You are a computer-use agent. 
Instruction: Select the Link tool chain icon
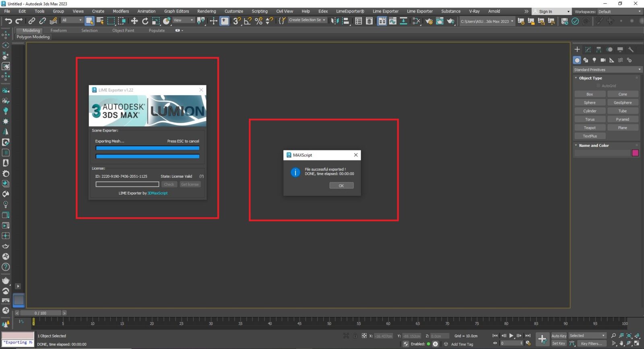pyautogui.click(x=32, y=21)
